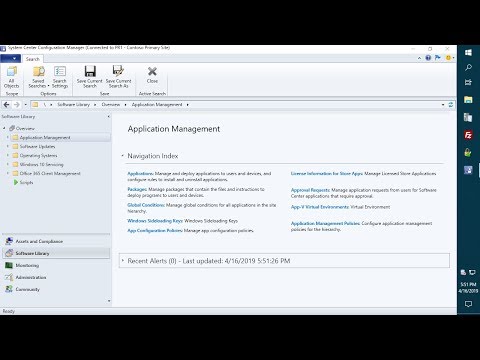
Task: Open Search Settings in the ribbon
Action: [x=60, y=77]
